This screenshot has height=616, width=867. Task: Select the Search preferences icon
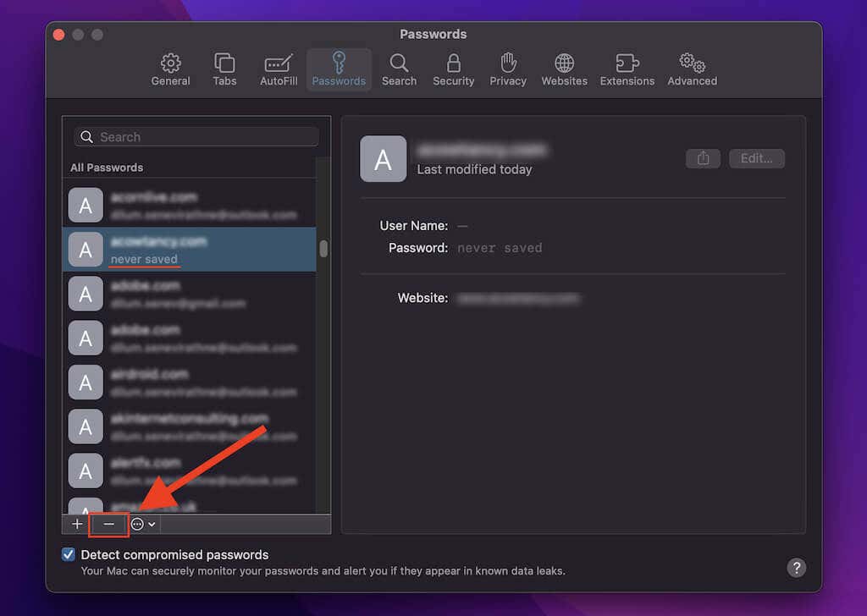point(399,69)
